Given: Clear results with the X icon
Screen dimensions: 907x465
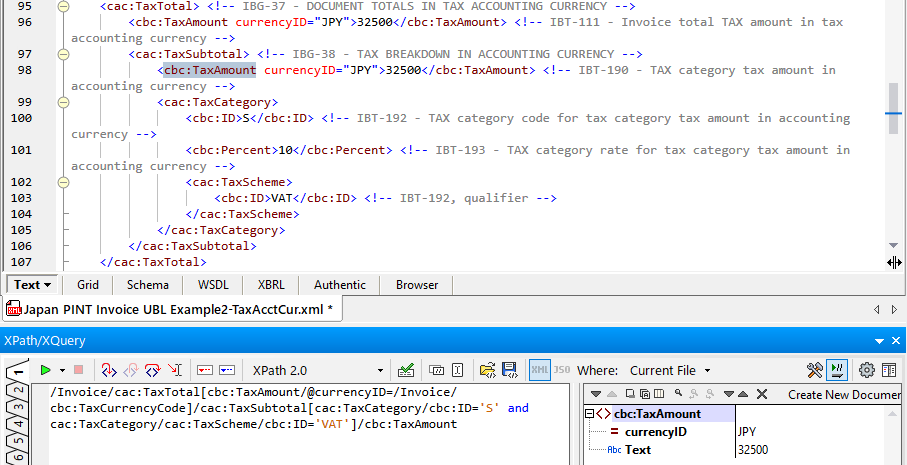Looking at the screenshot, I should click(x=762, y=394).
